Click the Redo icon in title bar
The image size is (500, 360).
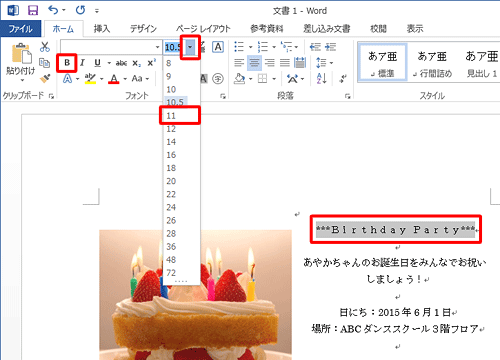click(x=80, y=10)
